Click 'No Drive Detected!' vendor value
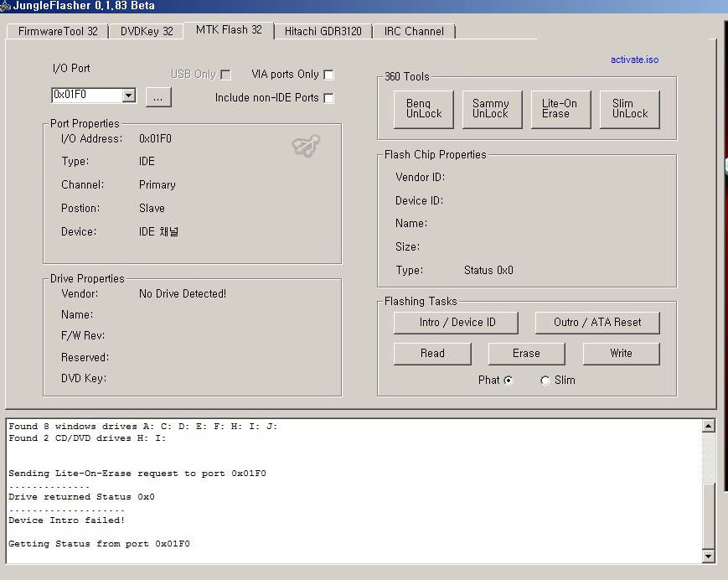Viewport: 728px width, 580px height. (x=183, y=294)
